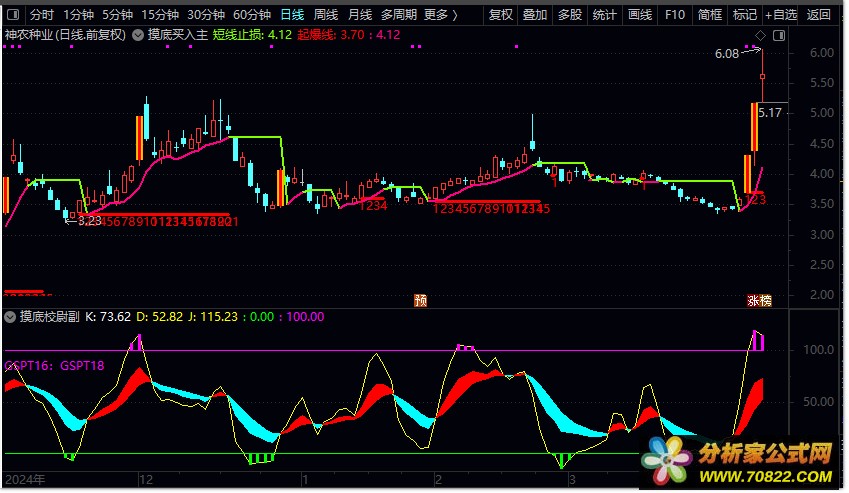Expand main chart indicator dropdown arrow
Screen dimensions: 849x493
[138, 35]
